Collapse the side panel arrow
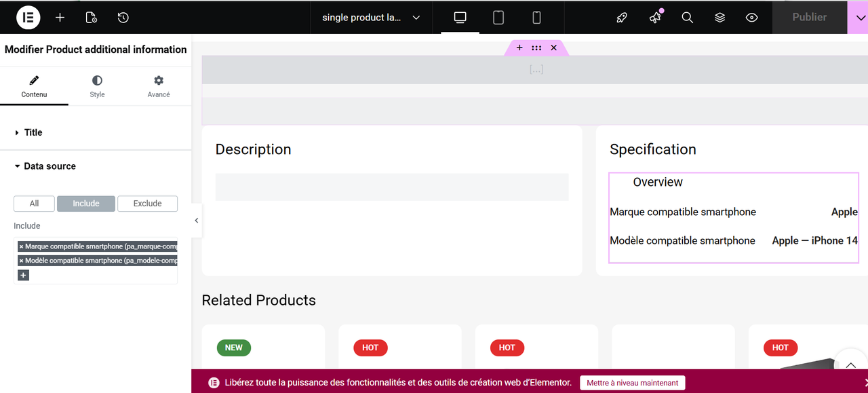Viewport: 868px width, 393px height. tap(196, 221)
